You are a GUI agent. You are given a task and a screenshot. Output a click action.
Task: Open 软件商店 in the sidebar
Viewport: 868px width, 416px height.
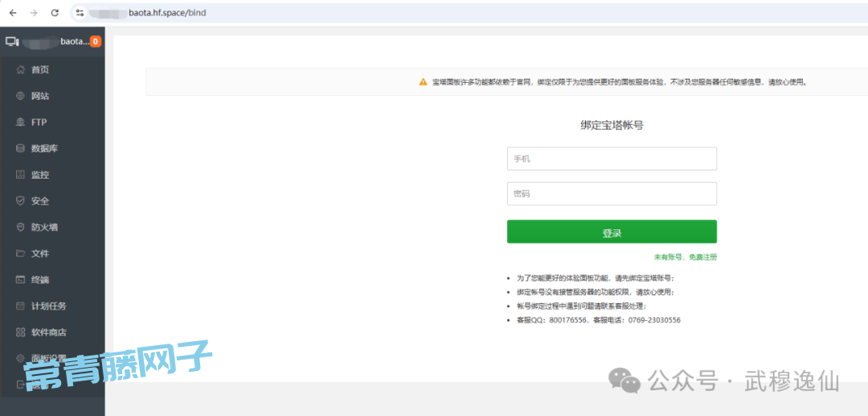(48, 332)
